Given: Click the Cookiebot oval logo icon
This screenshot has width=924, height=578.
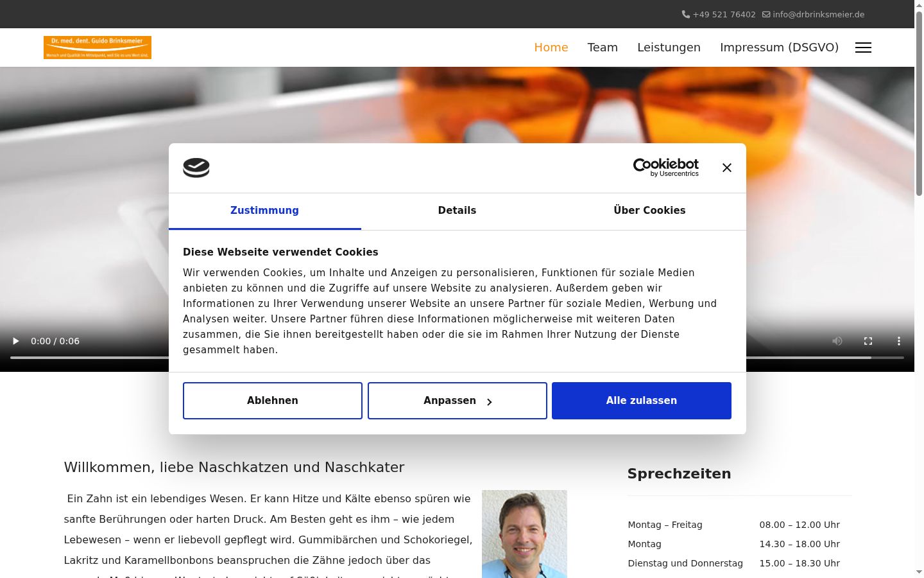Looking at the screenshot, I should click(196, 168).
